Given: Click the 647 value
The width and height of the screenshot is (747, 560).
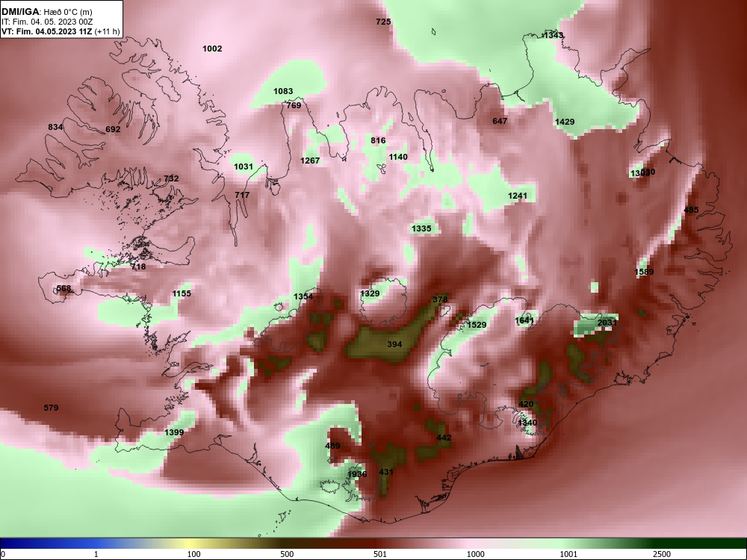Looking at the screenshot, I should click(500, 121).
